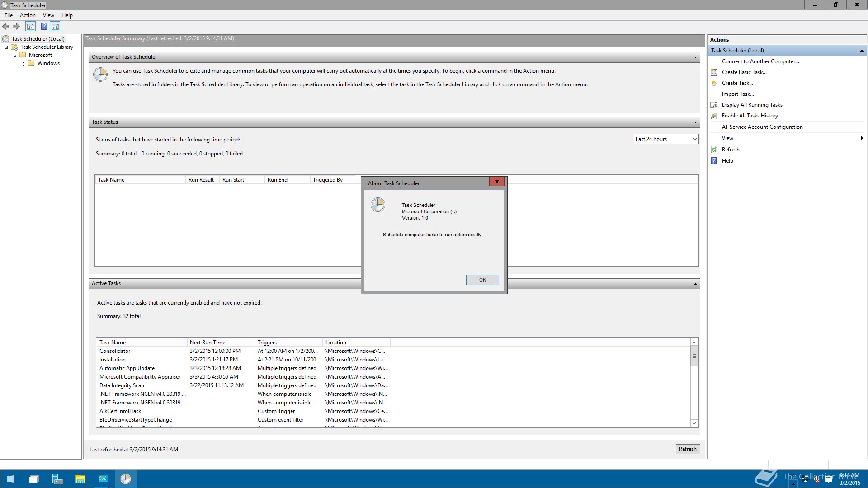Screen dimensions: 868x488
Task: Click AT Service Account Configuration action
Action: pyautogui.click(x=762, y=127)
